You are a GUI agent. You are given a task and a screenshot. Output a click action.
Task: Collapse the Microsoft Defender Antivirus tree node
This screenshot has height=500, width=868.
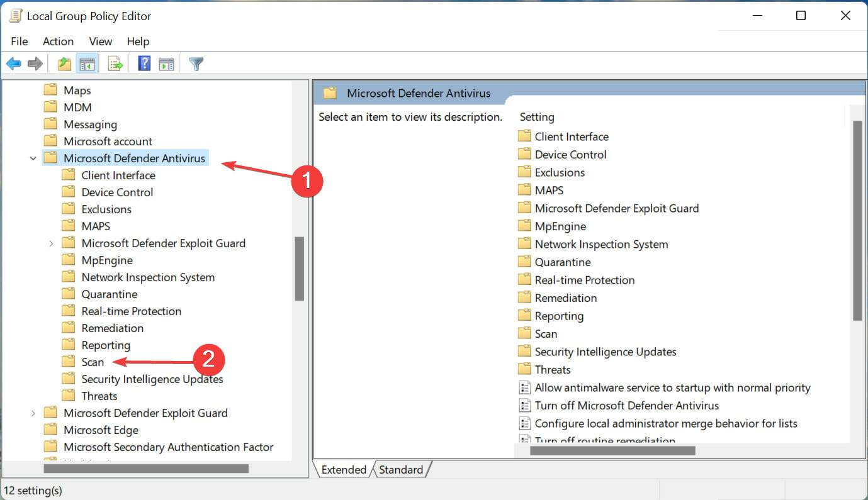click(33, 158)
